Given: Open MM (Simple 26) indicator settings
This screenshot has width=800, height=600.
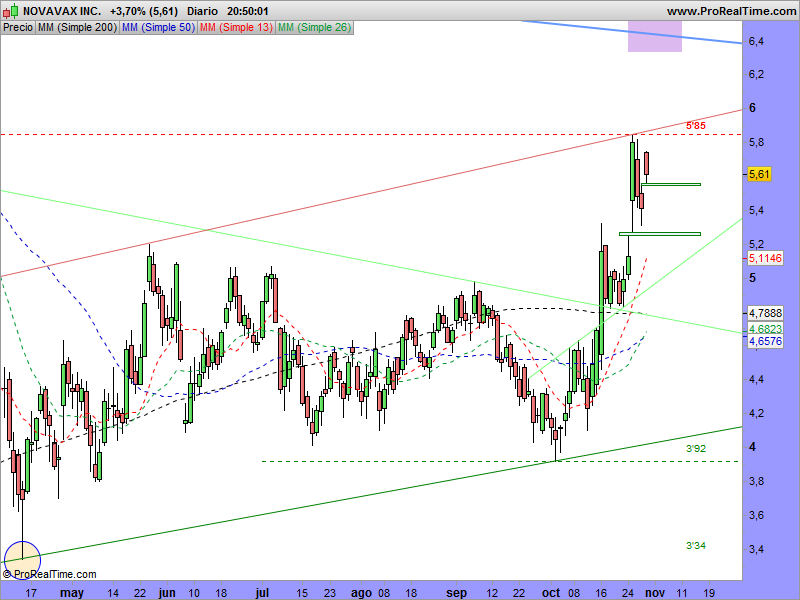Looking at the screenshot, I should [x=314, y=28].
